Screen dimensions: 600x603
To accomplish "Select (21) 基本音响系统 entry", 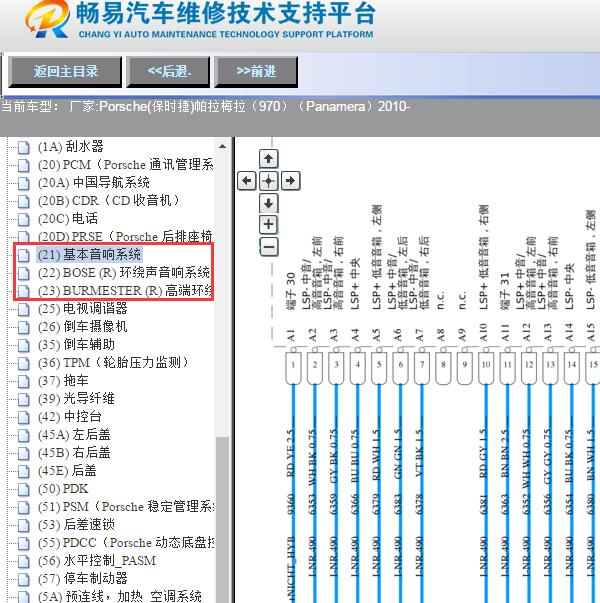I will tap(90, 255).
